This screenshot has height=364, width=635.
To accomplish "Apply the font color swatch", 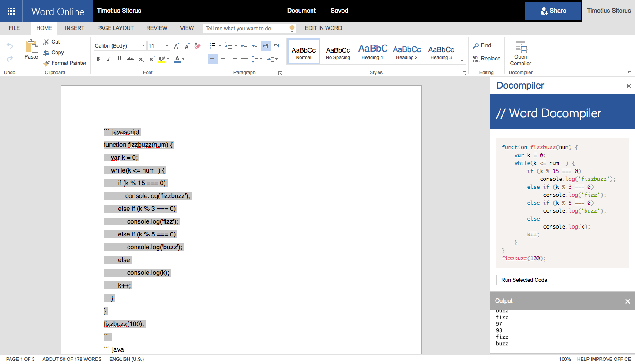I will [177, 59].
